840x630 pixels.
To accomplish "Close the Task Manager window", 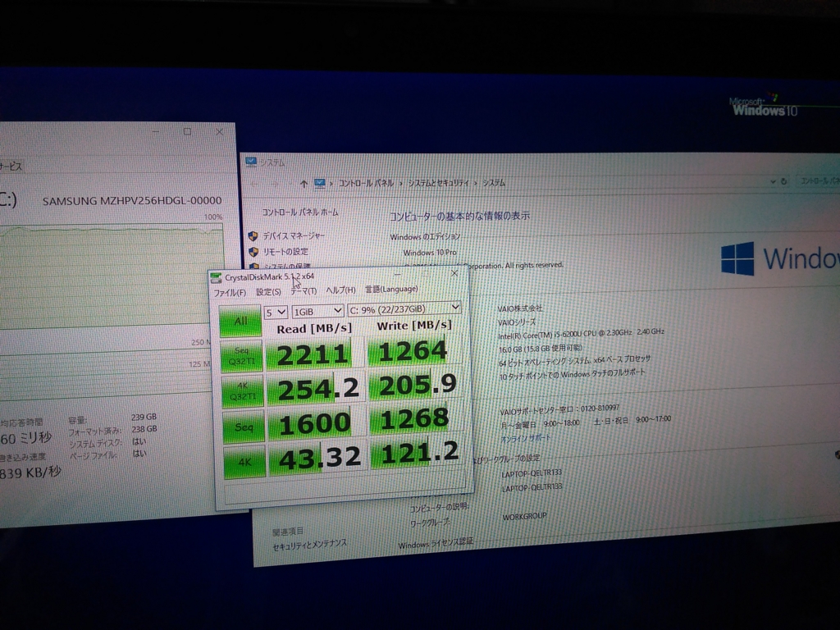I will 219,131.
